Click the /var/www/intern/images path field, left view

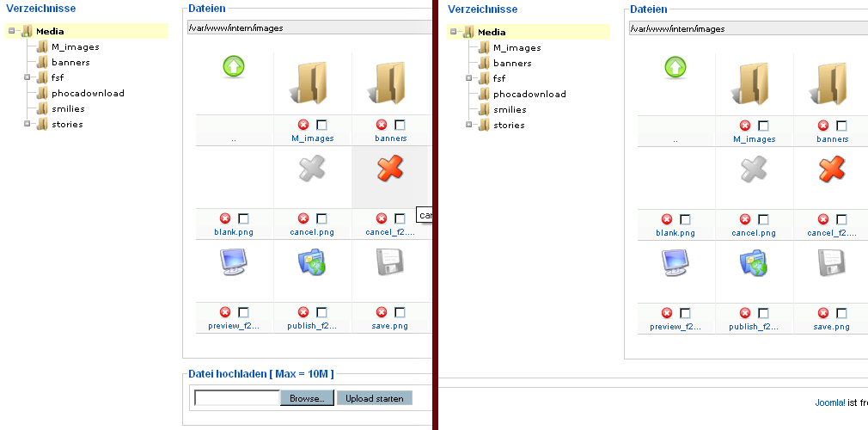[x=309, y=28]
